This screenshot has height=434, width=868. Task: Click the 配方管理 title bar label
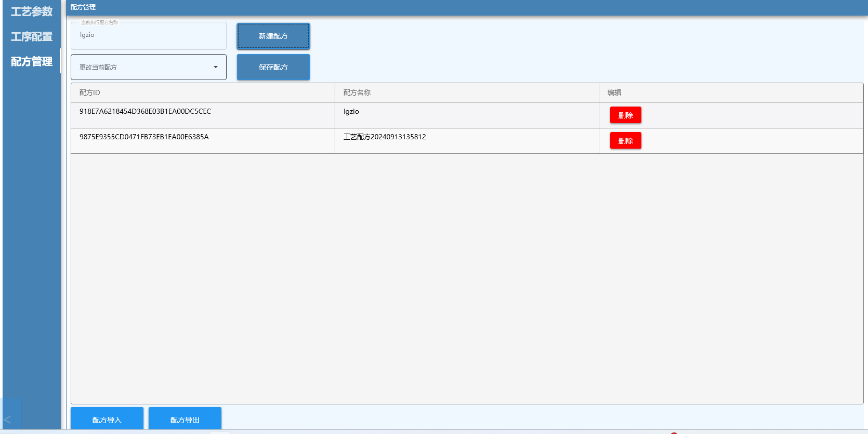[x=83, y=7]
